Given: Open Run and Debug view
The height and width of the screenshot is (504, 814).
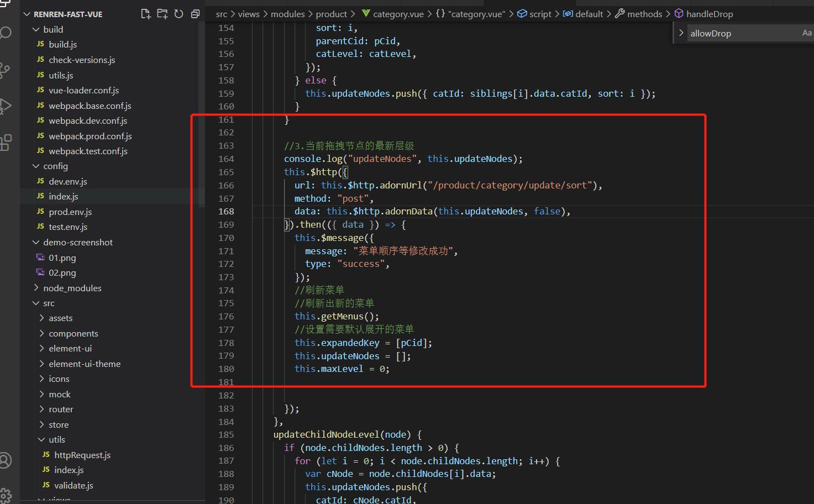Looking at the screenshot, I should pyautogui.click(x=5, y=106).
